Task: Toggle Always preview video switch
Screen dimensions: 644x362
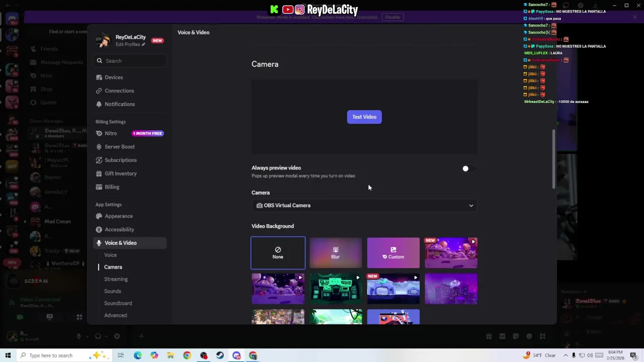Action: pyautogui.click(x=468, y=169)
